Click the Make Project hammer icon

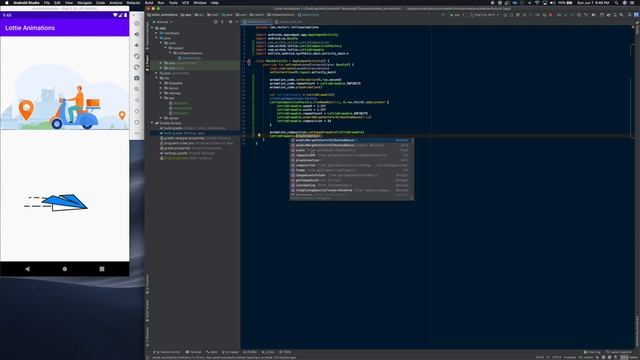point(443,15)
